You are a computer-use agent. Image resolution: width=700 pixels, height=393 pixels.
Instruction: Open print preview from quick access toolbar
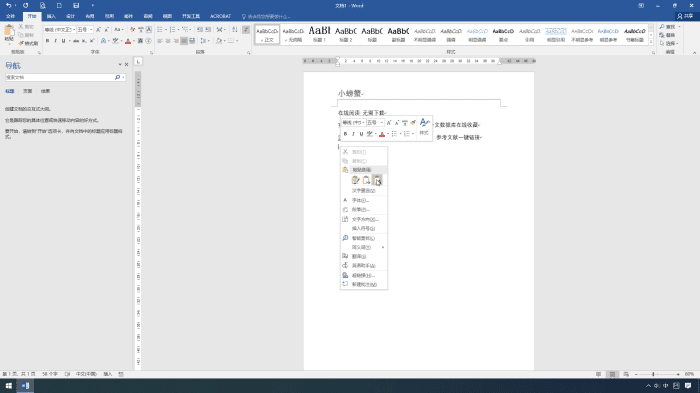tap(42, 5)
